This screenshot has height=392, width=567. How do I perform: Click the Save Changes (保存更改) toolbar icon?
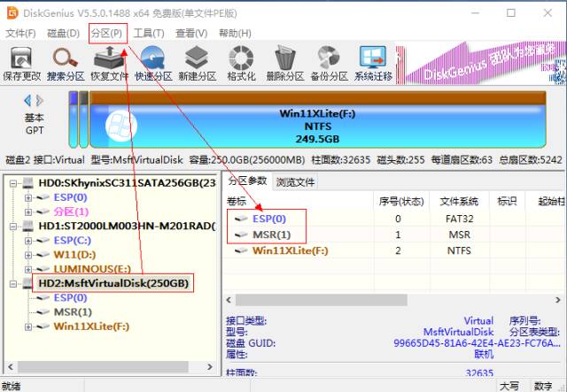(x=21, y=64)
